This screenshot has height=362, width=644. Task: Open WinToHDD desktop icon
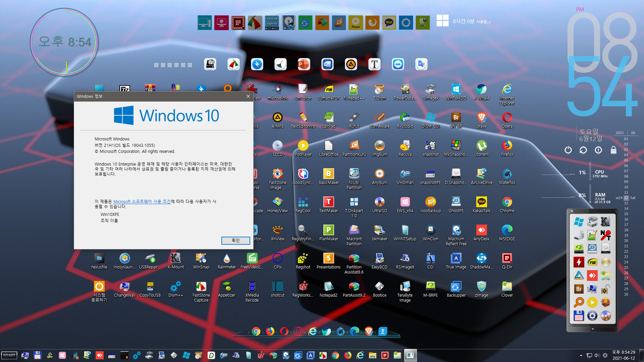point(456,92)
